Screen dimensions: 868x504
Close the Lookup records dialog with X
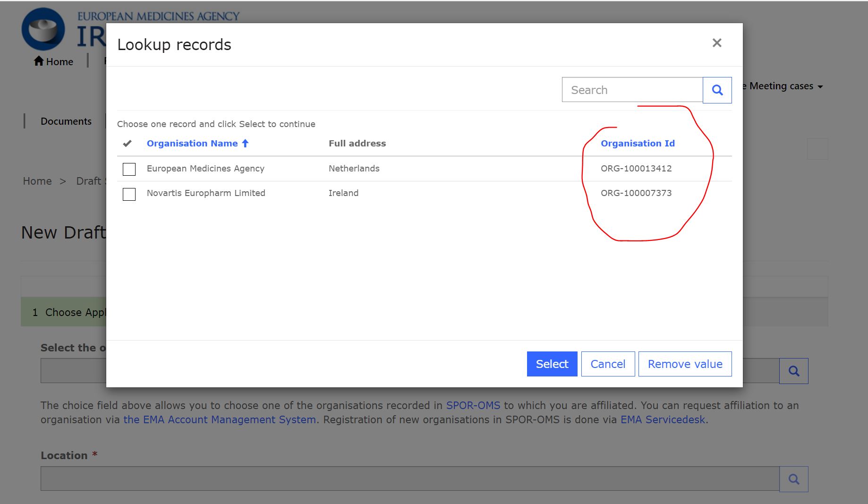716,43
